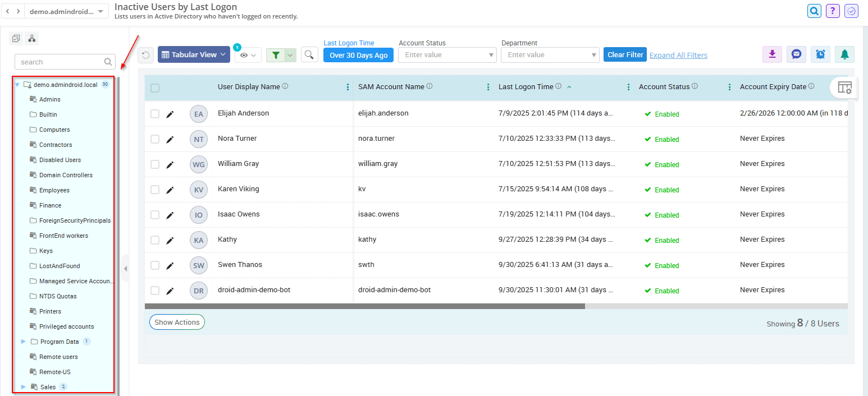868x396 pixels.
Task: Click the Clear Filter button
Action: pyautogui.click(x=625, y=54)
